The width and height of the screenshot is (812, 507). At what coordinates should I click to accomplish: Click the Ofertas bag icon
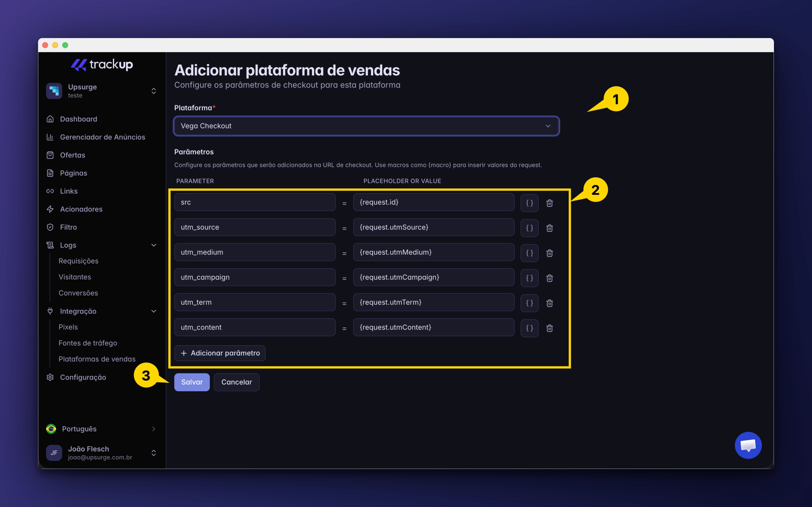pyautogui.click(x=50, y=155)
